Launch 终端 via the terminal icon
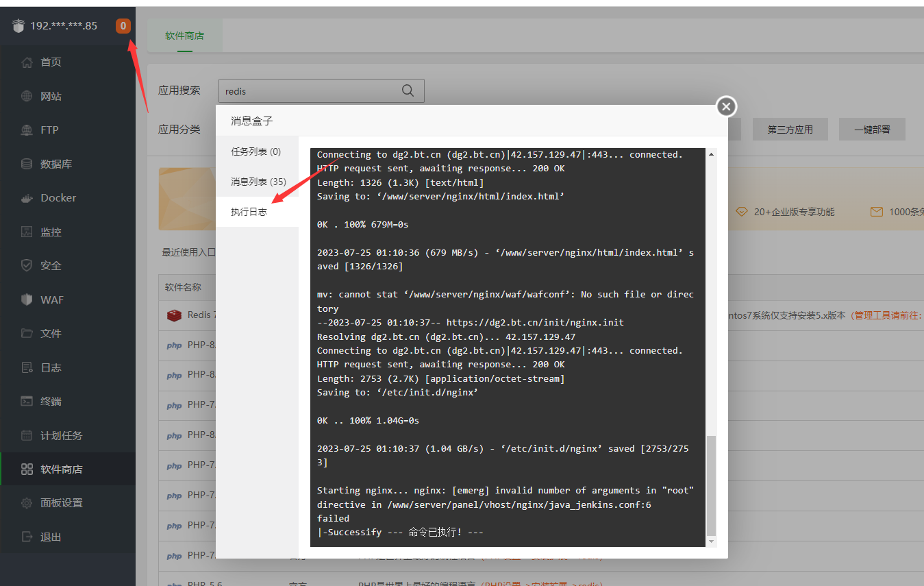Screen dimensions: 924x586 [27, 401]
